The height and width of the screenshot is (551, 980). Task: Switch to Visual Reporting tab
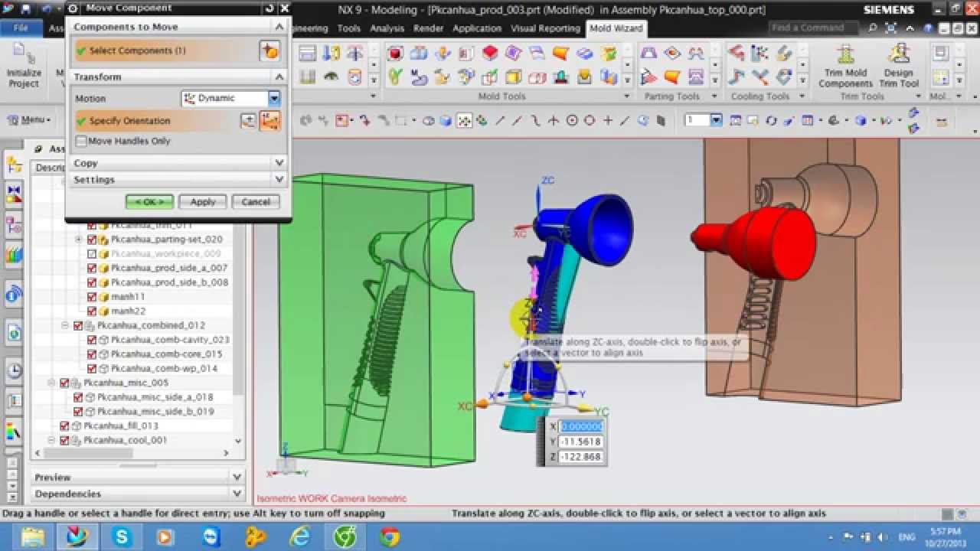click(x=545, y=28)
